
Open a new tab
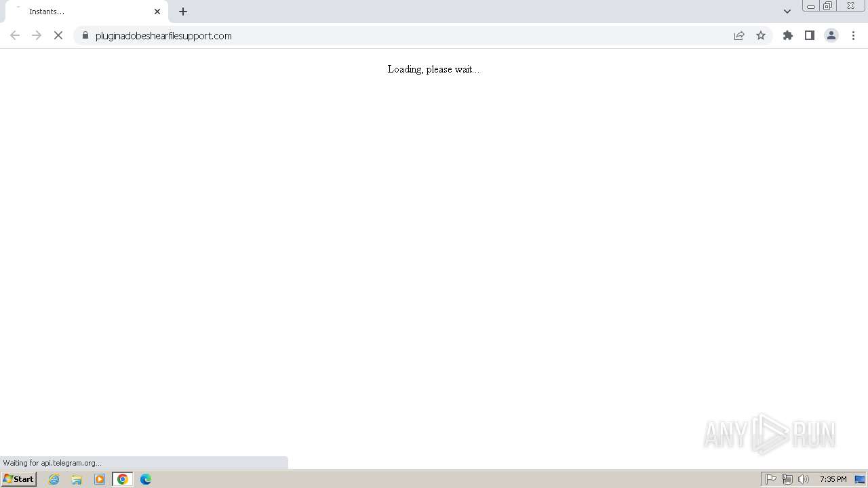[x=183, y=12]
